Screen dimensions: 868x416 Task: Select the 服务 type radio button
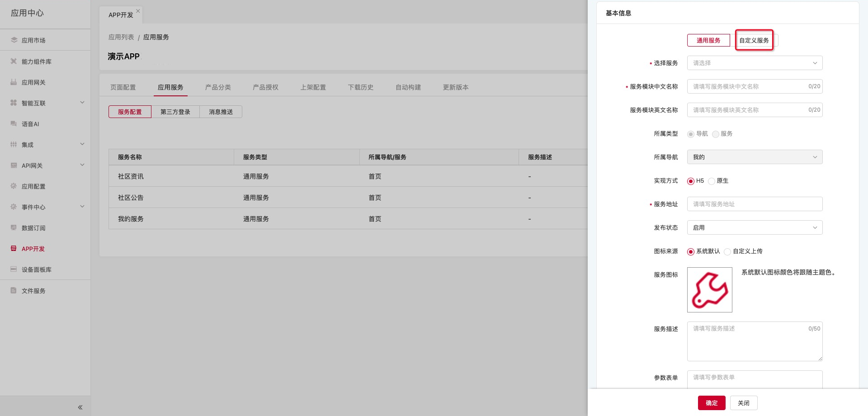[x=716, y=134]
